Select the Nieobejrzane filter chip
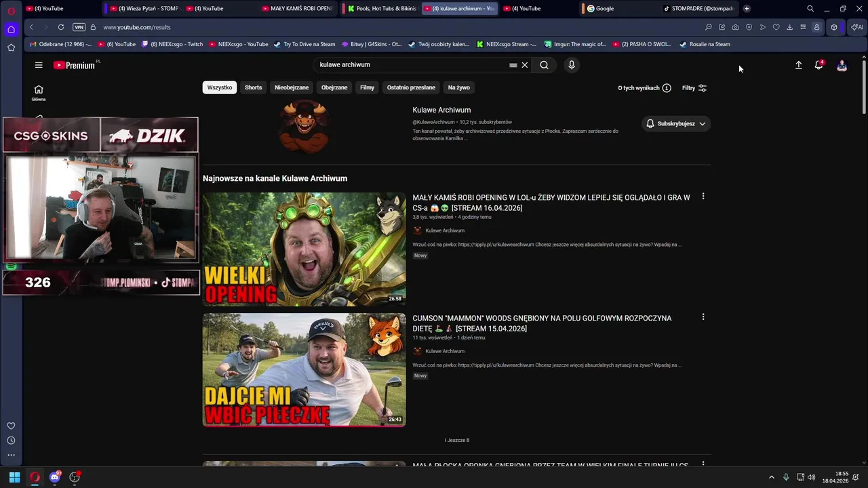This screenshot has height=488, width=868. click(x=292, y=87)
